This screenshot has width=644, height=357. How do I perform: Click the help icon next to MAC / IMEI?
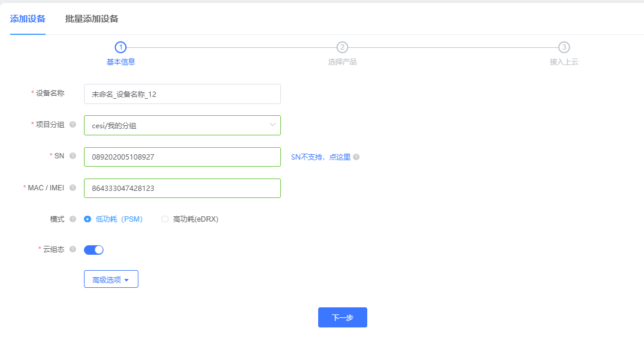click(x=73, y=187)
